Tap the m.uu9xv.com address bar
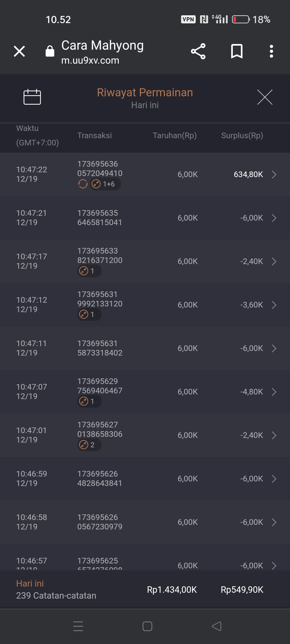Viewport: 290px width, 644px height. point(90,60)
